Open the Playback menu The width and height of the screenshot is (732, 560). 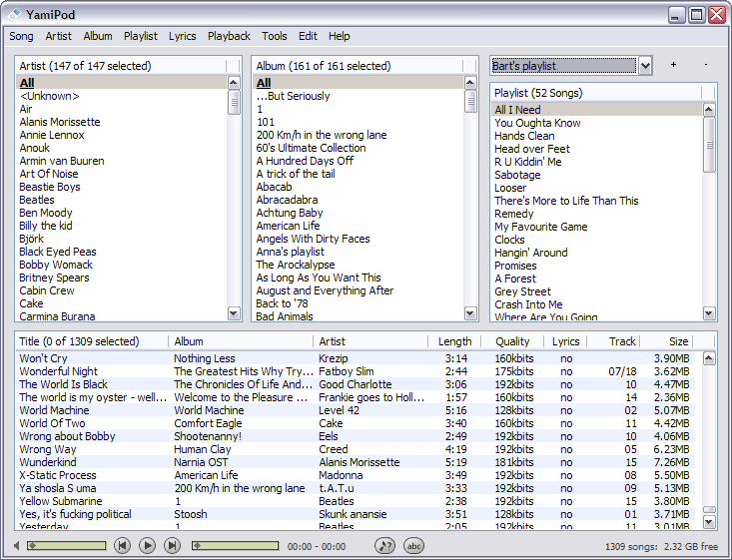[x=229, y=36]
